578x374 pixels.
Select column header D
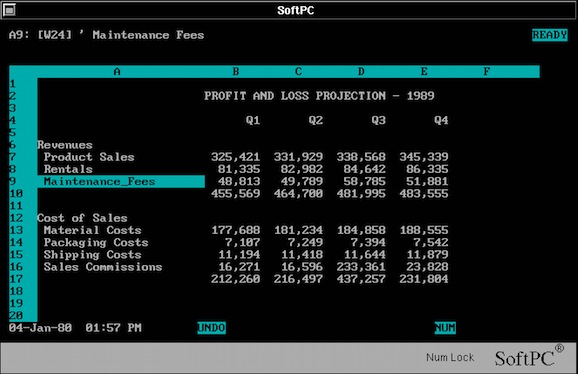(361, 71)
